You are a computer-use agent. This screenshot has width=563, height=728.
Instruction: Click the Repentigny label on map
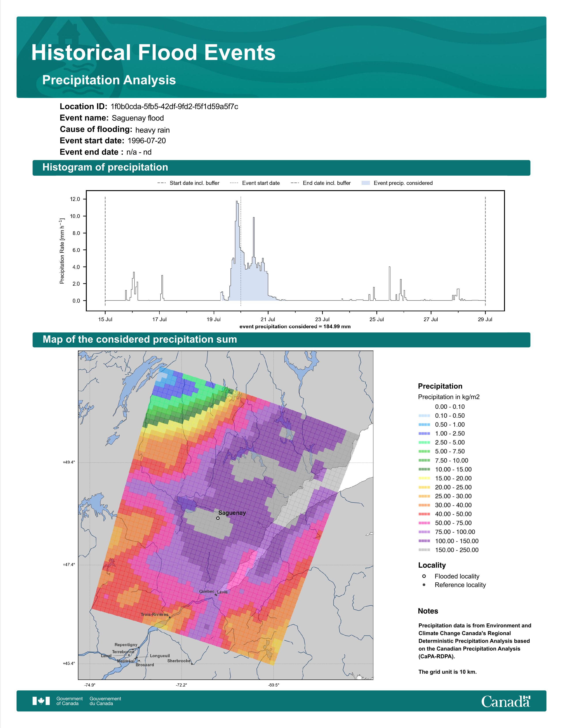click(126, 645)
